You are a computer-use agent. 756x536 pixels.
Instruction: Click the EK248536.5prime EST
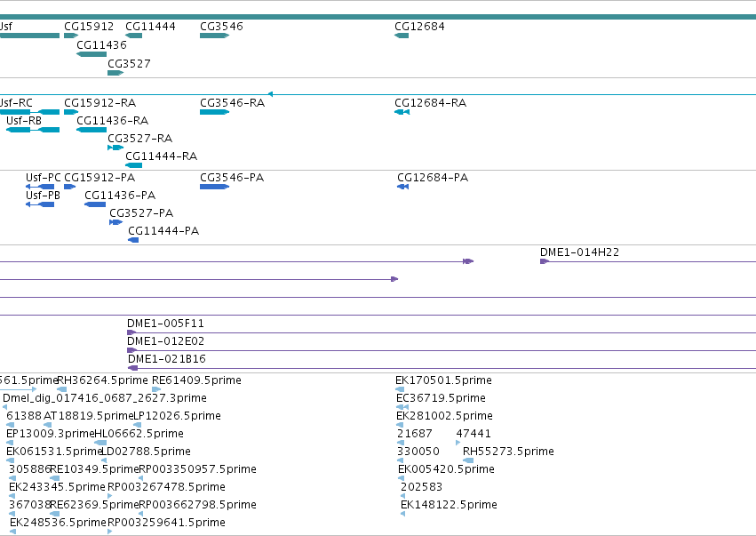pos(13,532)
